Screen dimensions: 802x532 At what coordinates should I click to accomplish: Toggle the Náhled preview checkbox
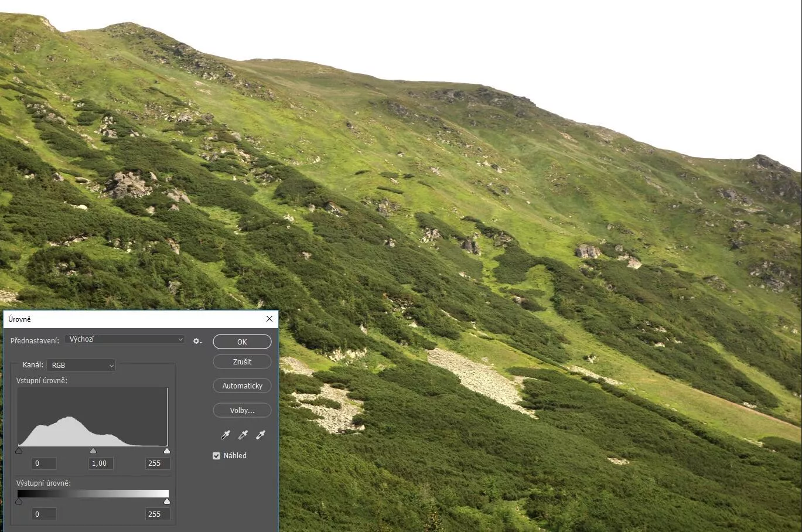tap(216, 456)
